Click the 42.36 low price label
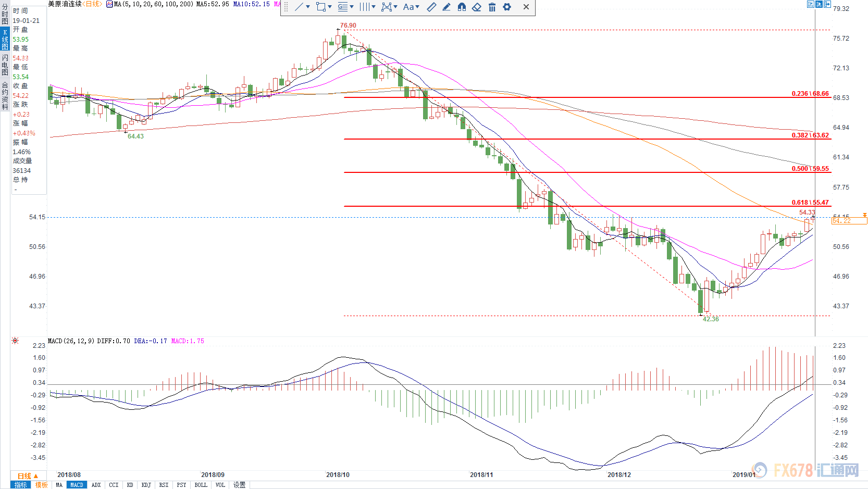Viewport: 868px width, 489px height. [x=711, y=319]
